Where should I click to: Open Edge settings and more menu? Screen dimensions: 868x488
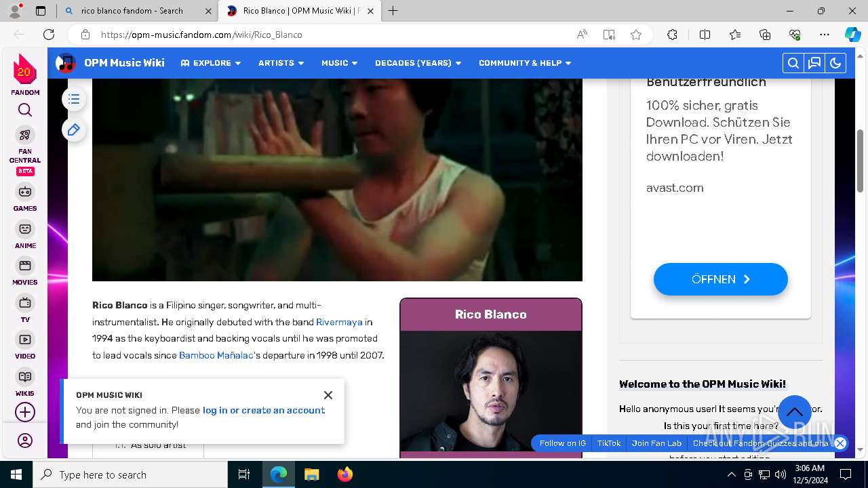(825, 35)
